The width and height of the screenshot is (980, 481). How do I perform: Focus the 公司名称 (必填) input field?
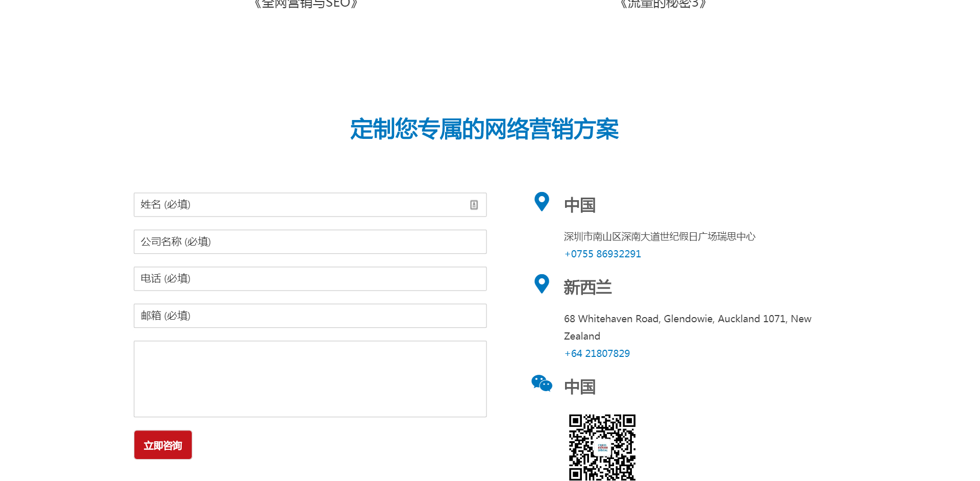310,242
